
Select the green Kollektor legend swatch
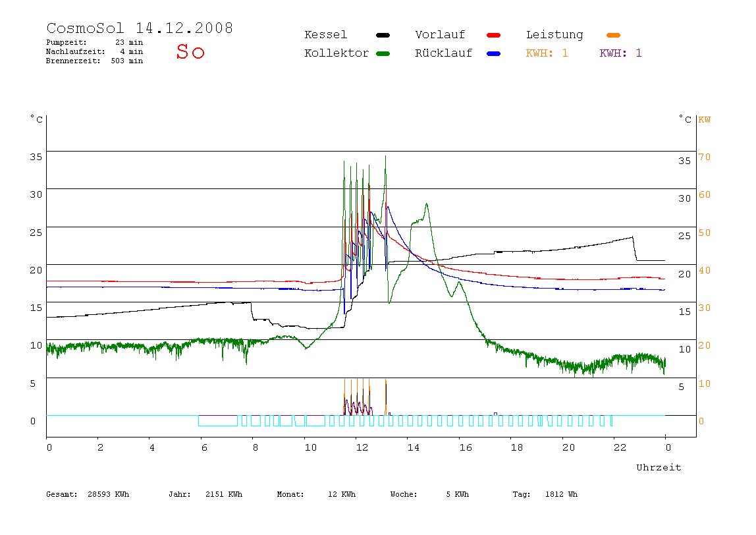(383, 53)
